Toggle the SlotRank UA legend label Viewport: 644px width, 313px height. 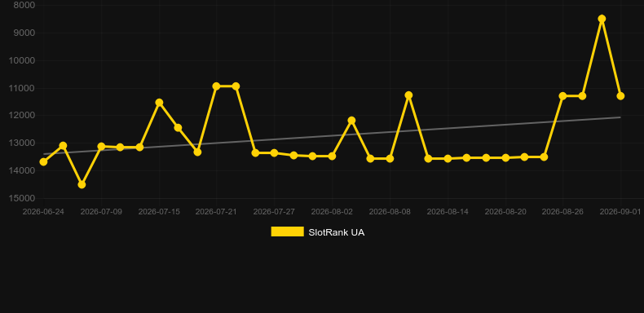(337, 232)
